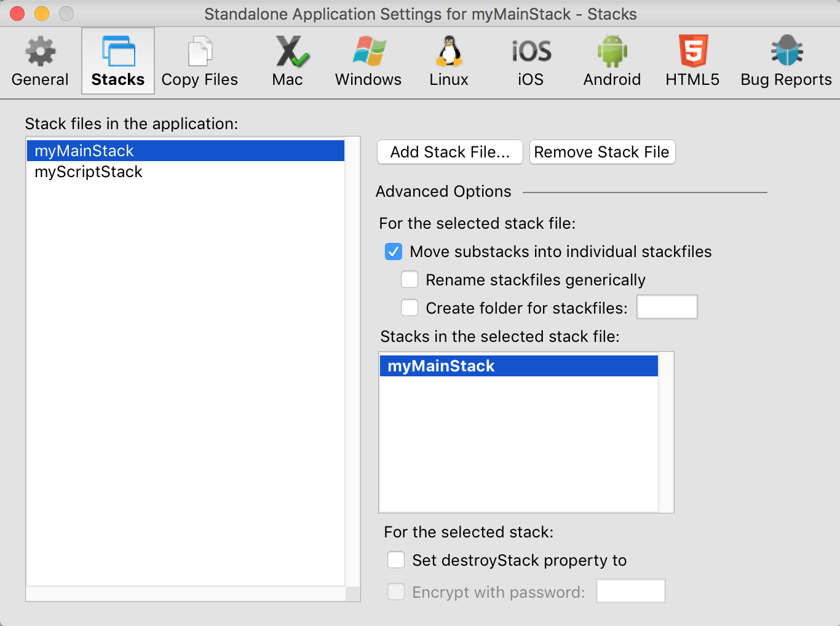Select the Android robot icon
The height and width of the screenshot is (626, 840).
pyautogui.click(x=612, y=52)
